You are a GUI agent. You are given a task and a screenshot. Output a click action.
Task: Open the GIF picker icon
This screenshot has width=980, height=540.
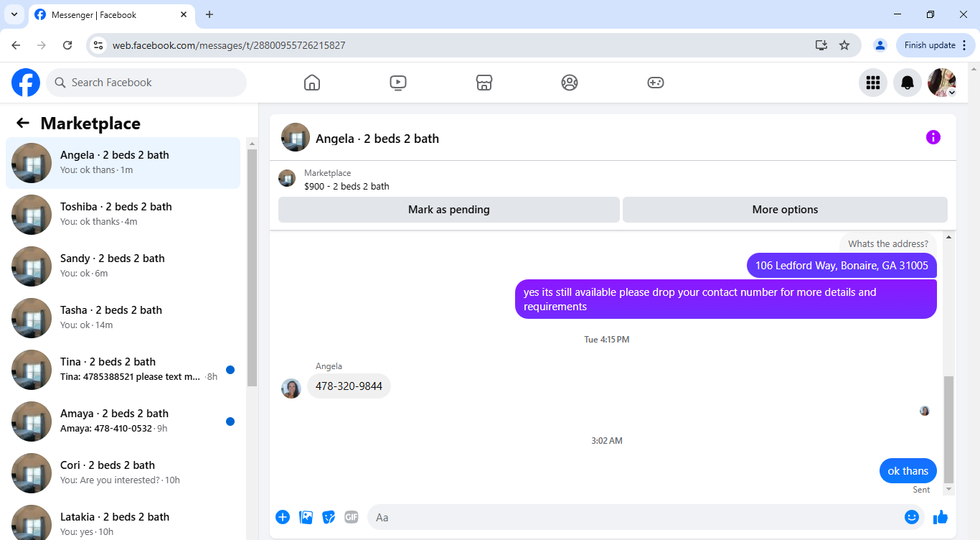click(x=351, y=517)
